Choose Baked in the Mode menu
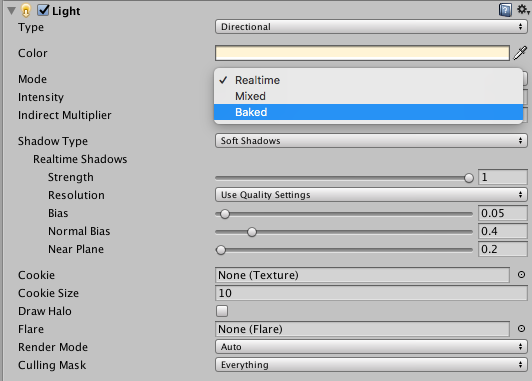Image resolution: width=532 pixels, height=381 pixels. pos(368,112)
